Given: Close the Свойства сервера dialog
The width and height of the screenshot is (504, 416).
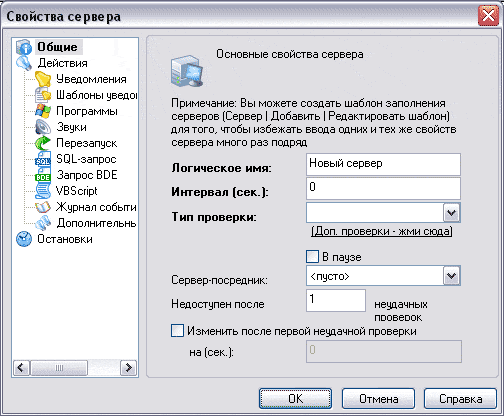Looking at the screenshot, I should 488,16.
